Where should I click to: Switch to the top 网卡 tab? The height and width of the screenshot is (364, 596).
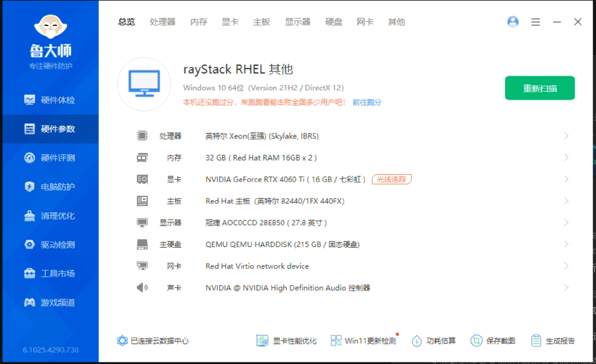[x=365, y=22]
